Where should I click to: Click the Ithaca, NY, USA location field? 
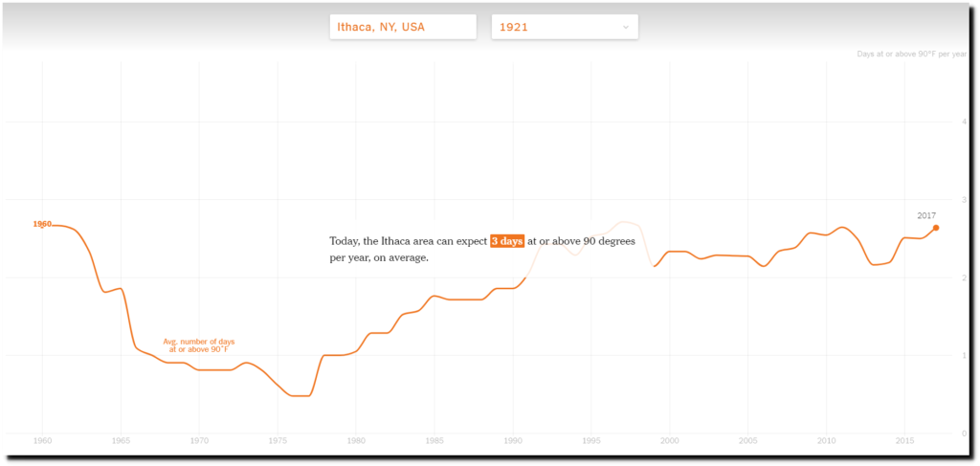pos(403,28)
